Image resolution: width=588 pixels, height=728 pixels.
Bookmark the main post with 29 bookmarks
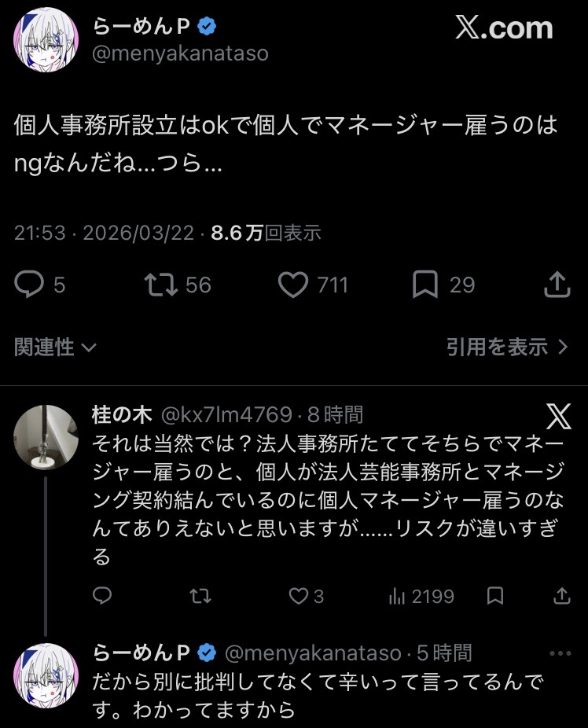tap(425, 285)
